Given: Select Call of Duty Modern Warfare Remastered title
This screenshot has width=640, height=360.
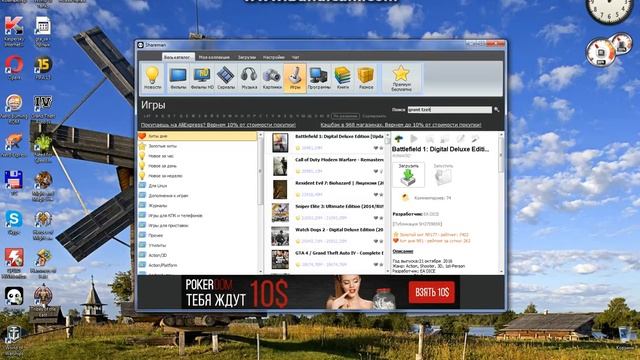Looking at the screenshot, I should click(x=339, y=160).
